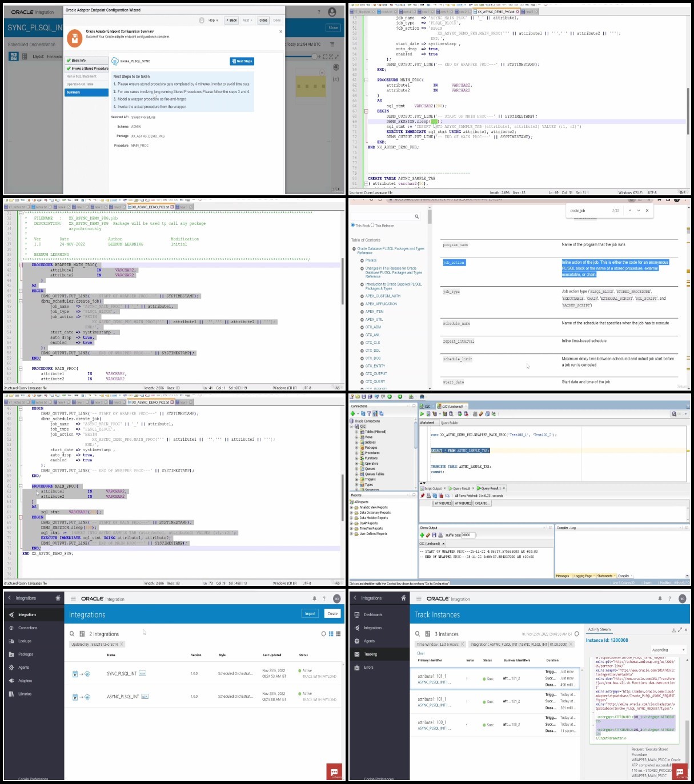
Task: Click the Create button on the Integrations page
Action: point(332,613)
